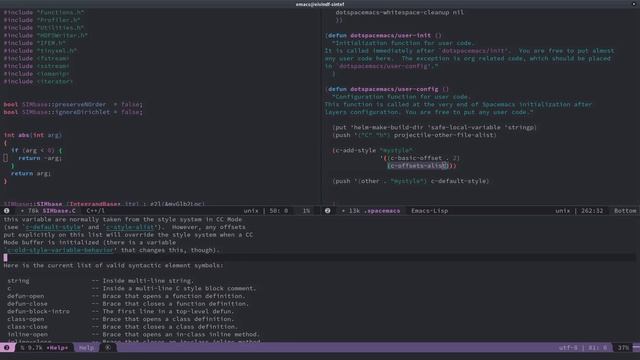Click 'unix' line-ending indicator in SIMbase.C modeline
This screenshot has width=640, height=360.
coord(251,211)
